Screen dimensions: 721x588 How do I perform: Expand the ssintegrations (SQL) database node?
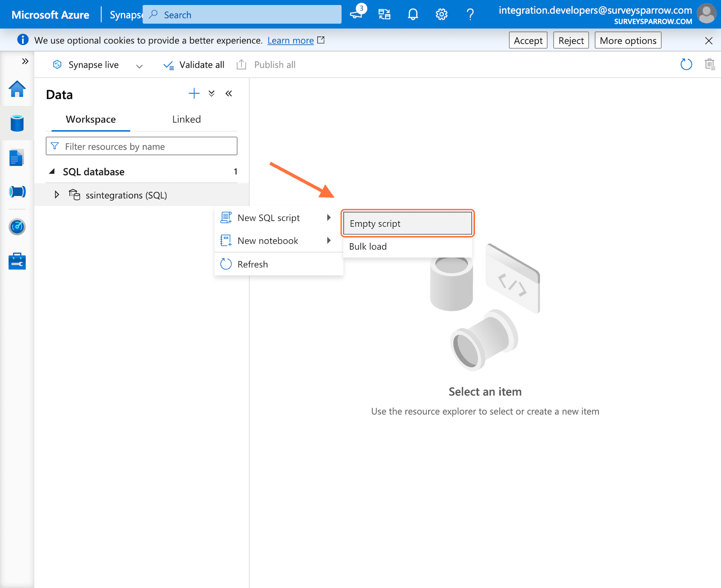57,195
